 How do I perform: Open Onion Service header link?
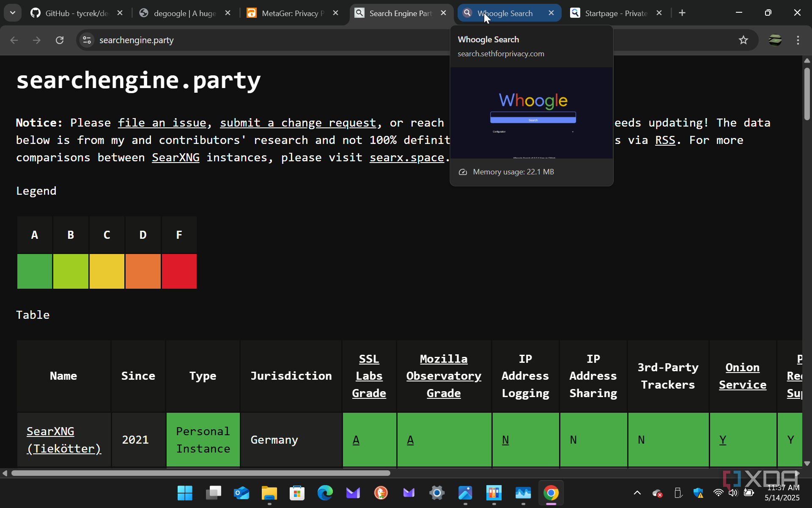[x=743, y=376]
